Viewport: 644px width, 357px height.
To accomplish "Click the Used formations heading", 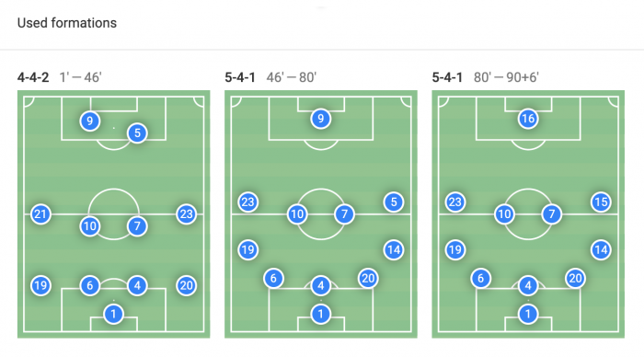I will (67, 23).
